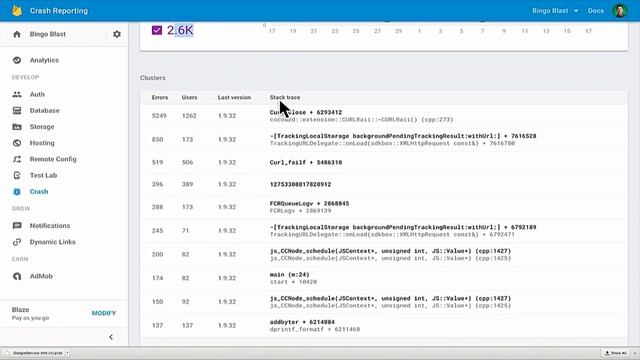Click the Last version column header
This screenshot has height=360, width=640.
pos(234,98)
